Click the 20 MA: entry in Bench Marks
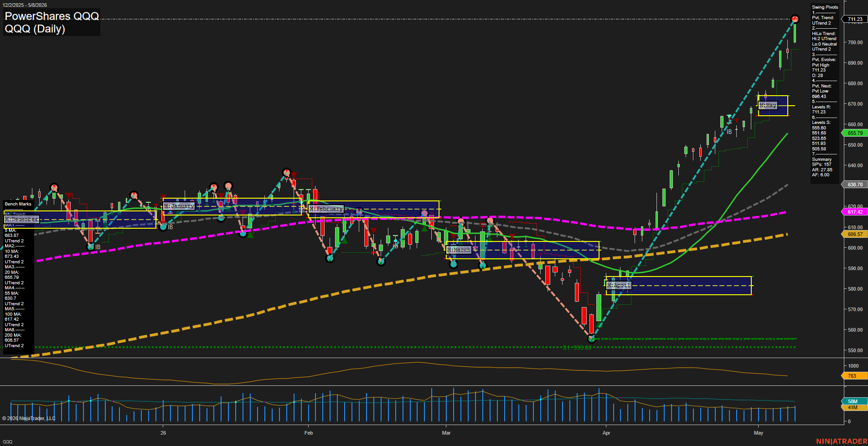This screenshot has height=446, width=868. 12,272
